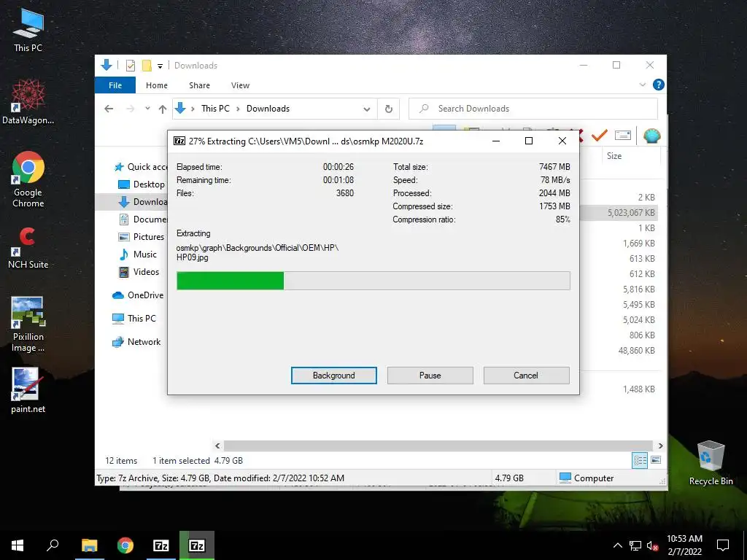Expand the address bar history dropdown

tap(367, 109)
